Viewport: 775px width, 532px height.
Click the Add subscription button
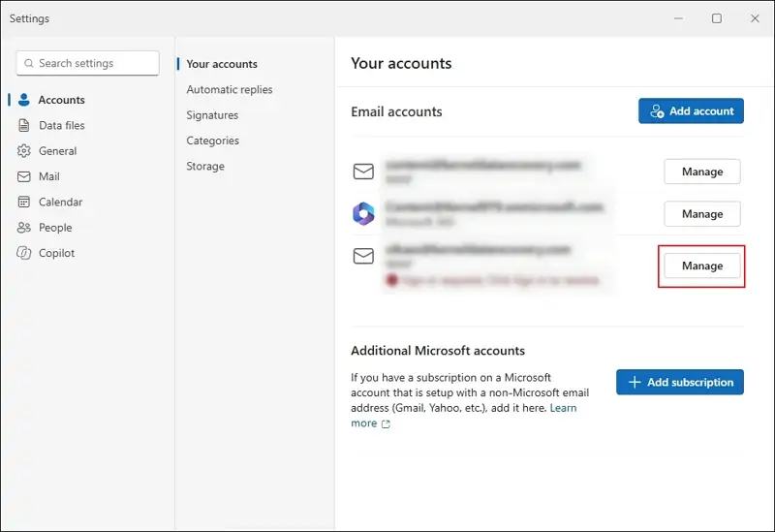click(680, 382)
